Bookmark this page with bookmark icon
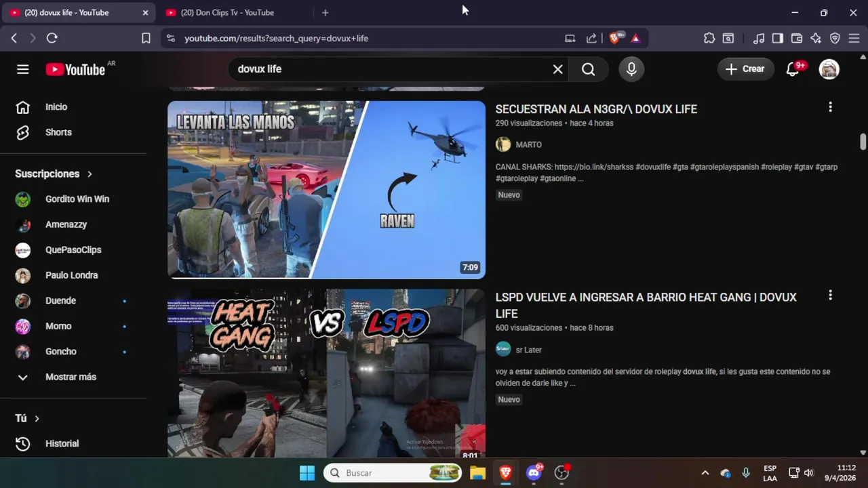This screenshot has width=868, height=488. tap(146, 39)
